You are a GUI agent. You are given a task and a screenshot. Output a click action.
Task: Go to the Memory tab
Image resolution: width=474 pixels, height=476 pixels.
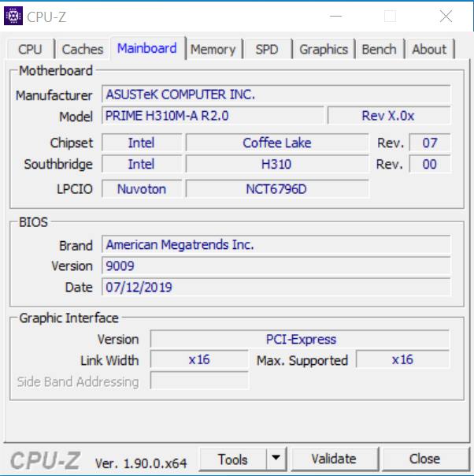213,49
